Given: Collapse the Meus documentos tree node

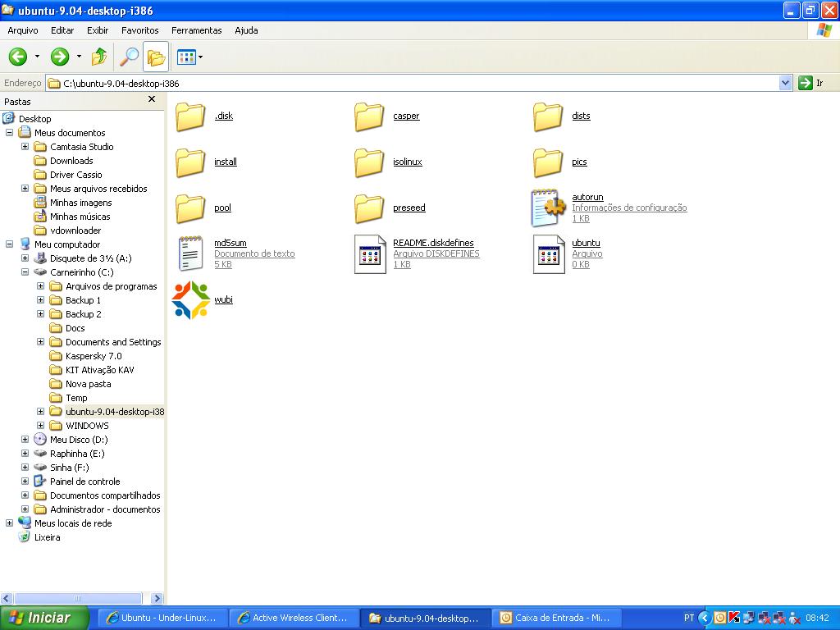Looking at the screenshot, I should coord(9,132).
